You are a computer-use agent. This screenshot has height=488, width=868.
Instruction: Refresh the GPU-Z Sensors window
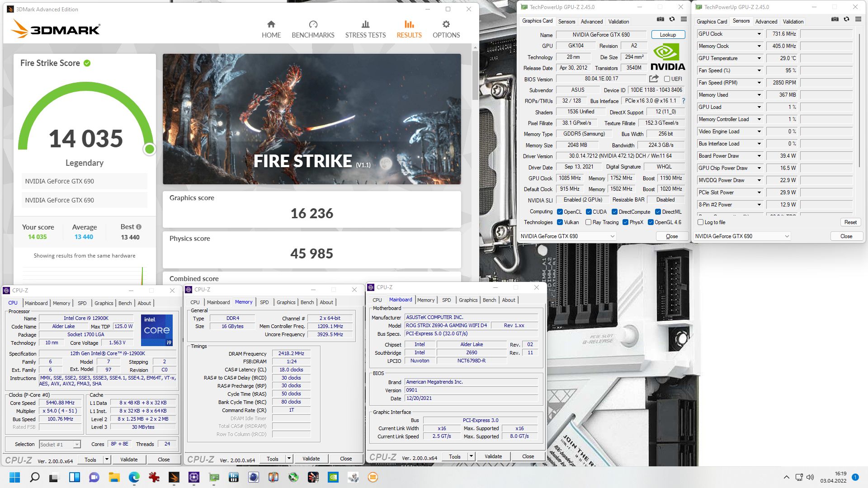point(847,19)
